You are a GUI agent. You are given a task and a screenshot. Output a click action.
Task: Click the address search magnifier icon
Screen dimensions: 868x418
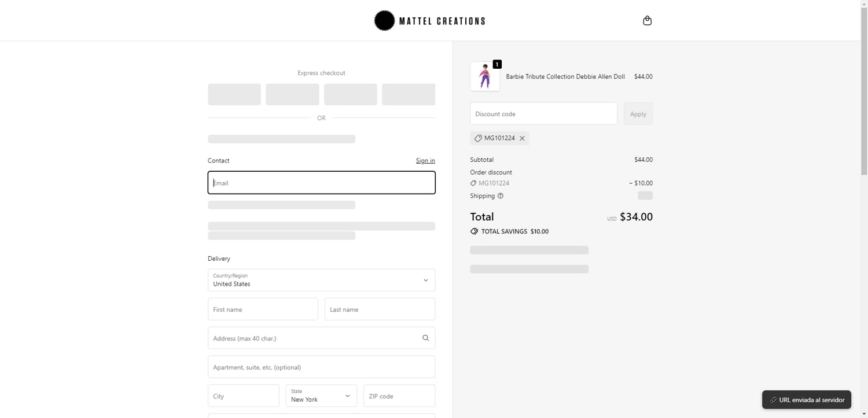click(x=425, y=338)
